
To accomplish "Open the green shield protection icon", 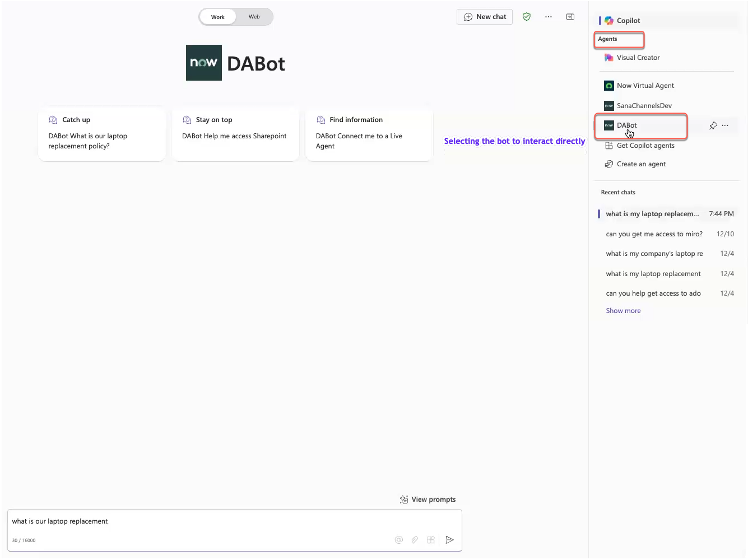I will 527,17.
